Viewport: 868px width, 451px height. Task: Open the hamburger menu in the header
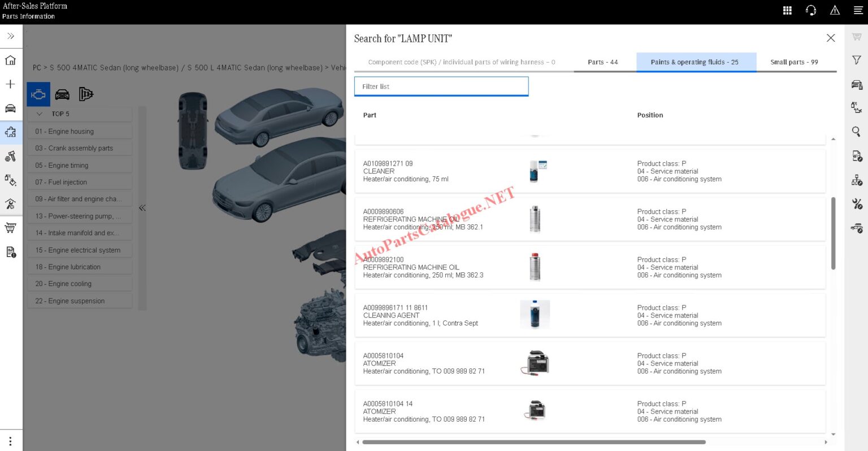(858, 10)
